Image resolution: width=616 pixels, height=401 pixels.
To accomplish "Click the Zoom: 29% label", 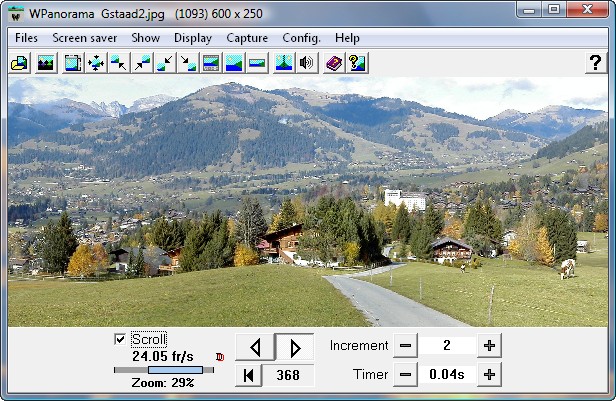I will (x=163, y=383).
